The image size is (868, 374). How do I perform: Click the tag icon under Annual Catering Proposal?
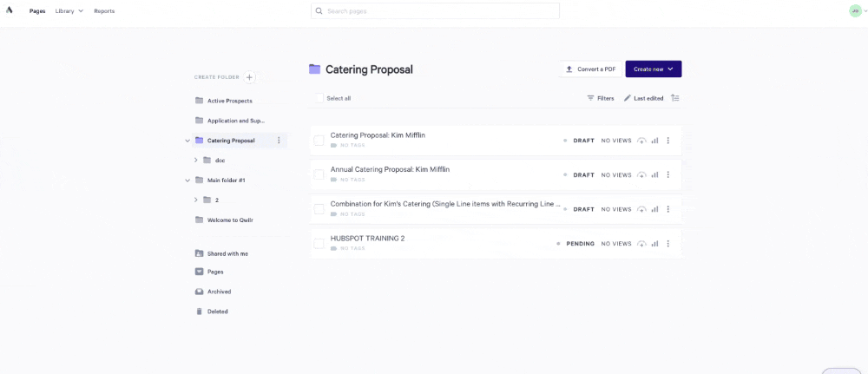[333, 180]
